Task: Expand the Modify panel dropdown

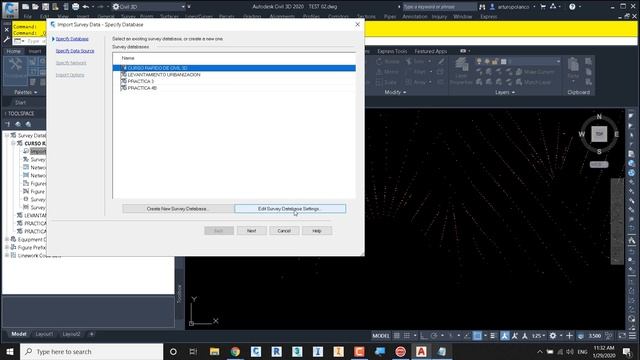Action: coord(395,92)
